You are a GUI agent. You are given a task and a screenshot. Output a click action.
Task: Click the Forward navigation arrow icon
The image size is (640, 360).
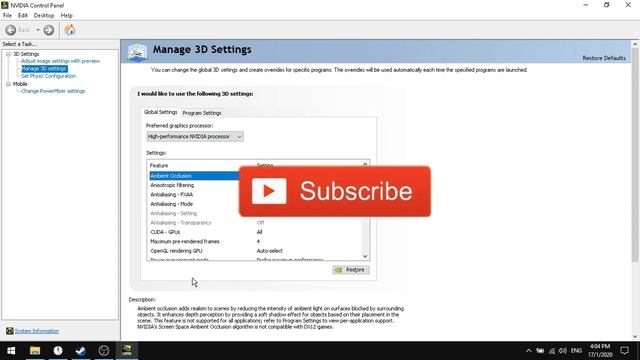[x=49, y=30]
